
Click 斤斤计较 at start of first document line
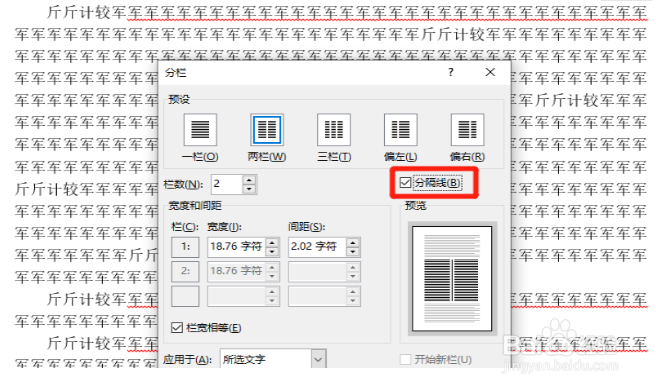point(78,12)
